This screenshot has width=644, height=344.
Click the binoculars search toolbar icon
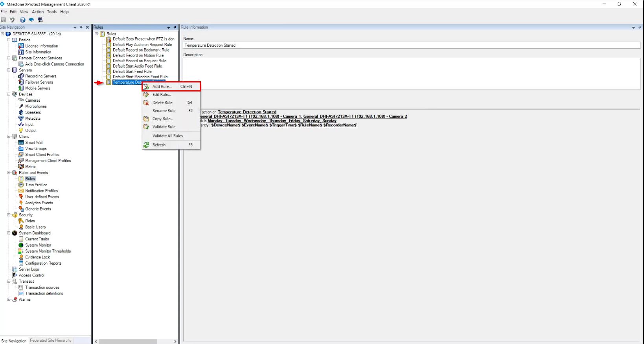tap(40, 20)
